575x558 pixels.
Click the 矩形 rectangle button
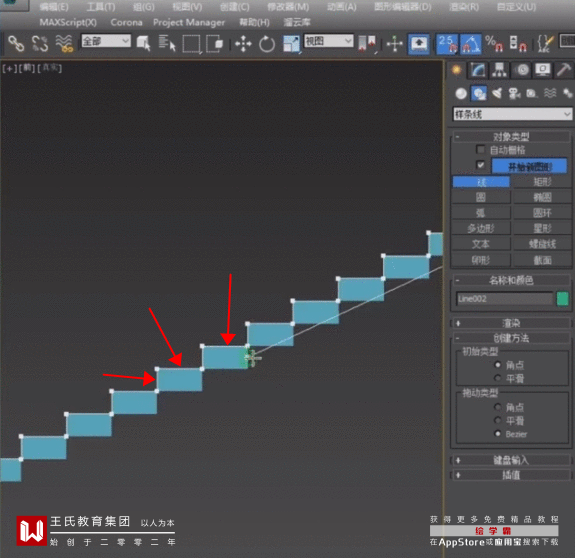(x=542, y=182)
